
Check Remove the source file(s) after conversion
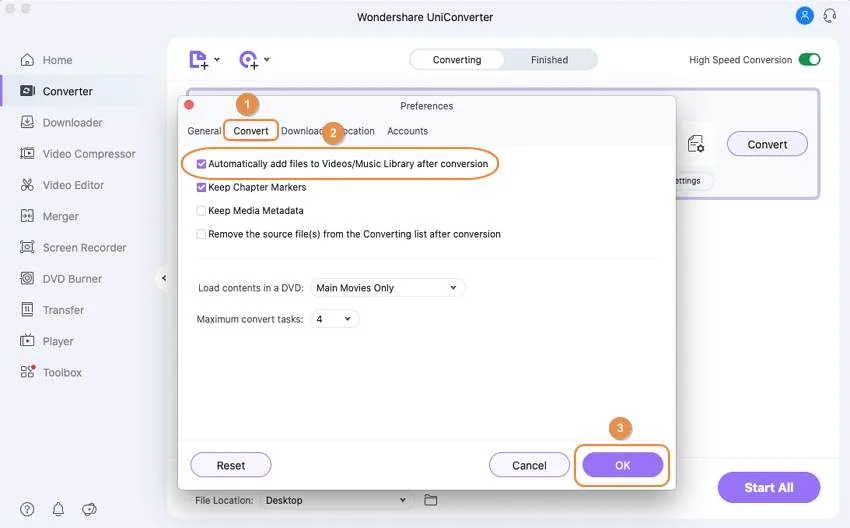point(201,234)
